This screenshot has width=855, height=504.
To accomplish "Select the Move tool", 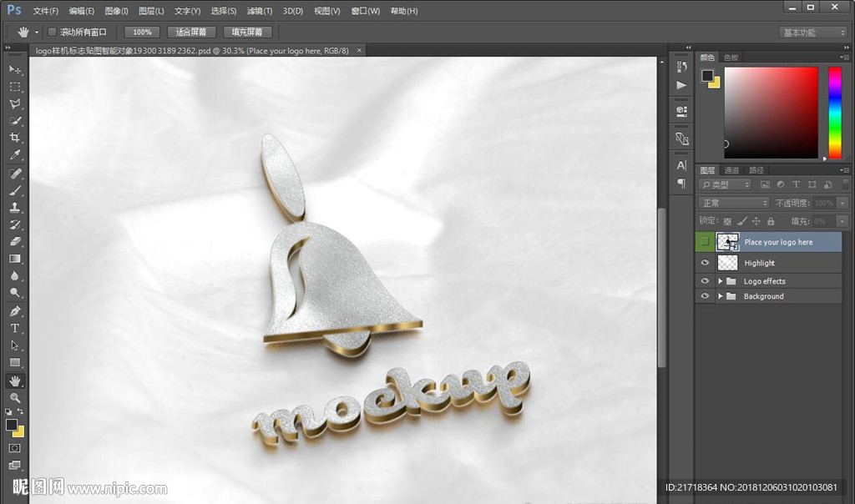I will click(15, 69).
